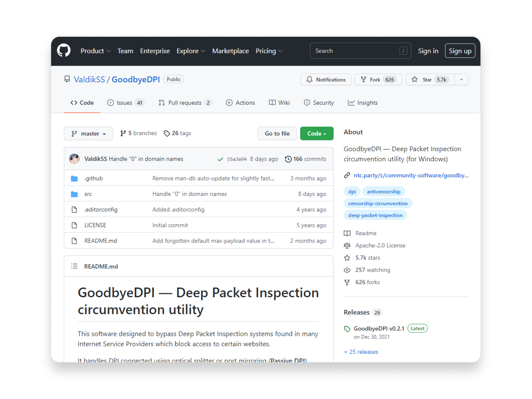Open the 'Added .editorconfig' commit message
The image size is (532, 399).
178,210
